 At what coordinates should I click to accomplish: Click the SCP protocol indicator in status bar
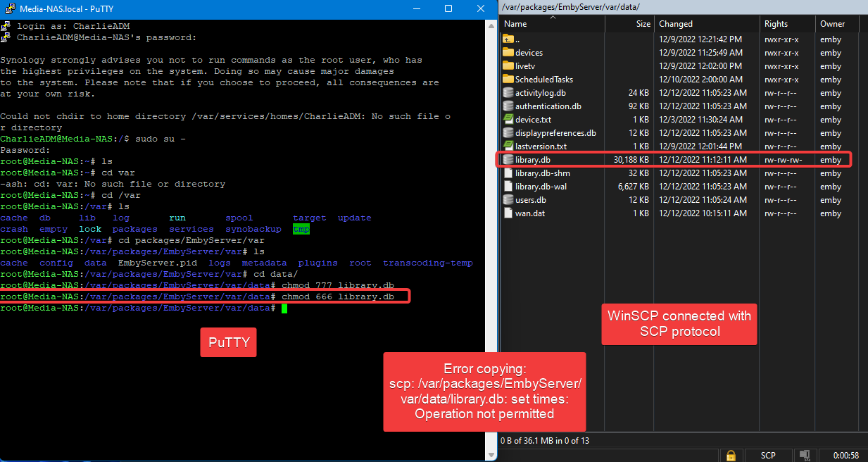pos(768,456)
